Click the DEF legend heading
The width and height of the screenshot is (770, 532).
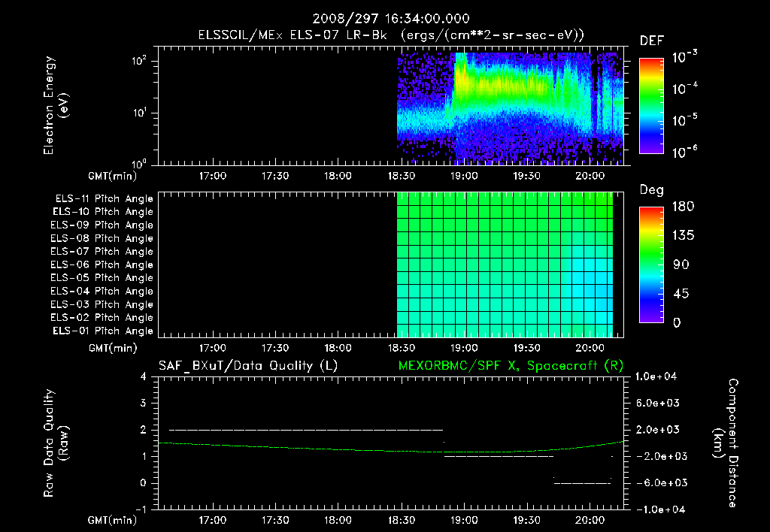(x=652, y=41)
